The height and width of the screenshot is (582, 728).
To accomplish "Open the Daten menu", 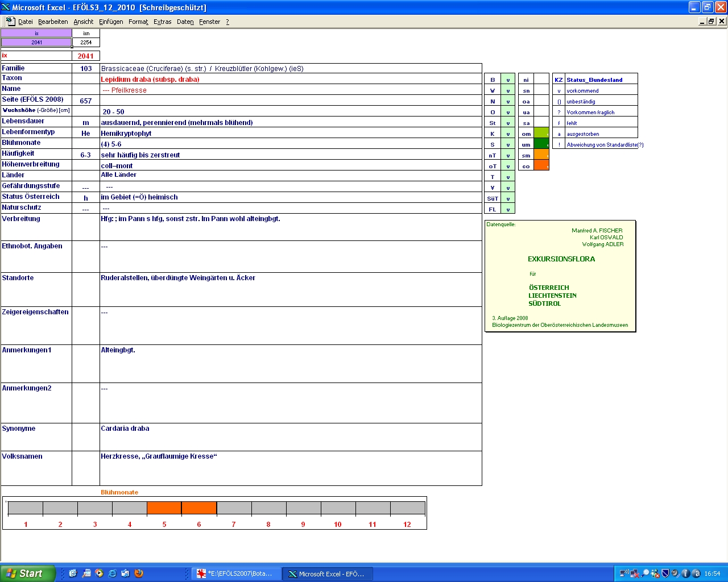I will pos(185,22).
